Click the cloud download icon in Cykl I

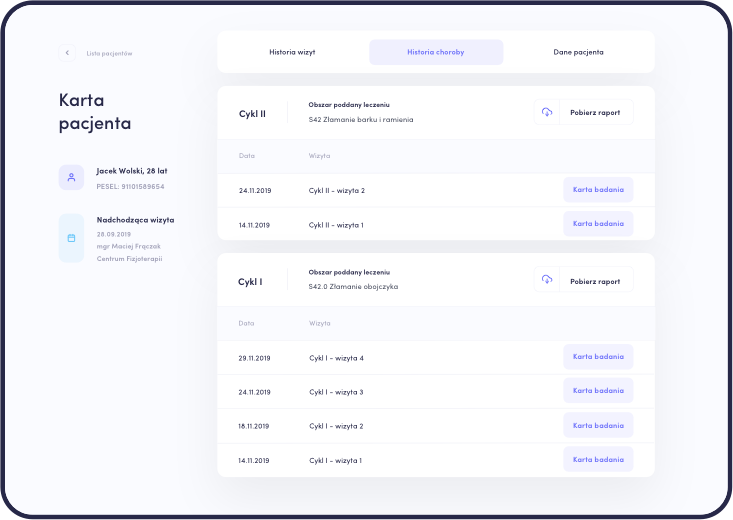(547, 281)
